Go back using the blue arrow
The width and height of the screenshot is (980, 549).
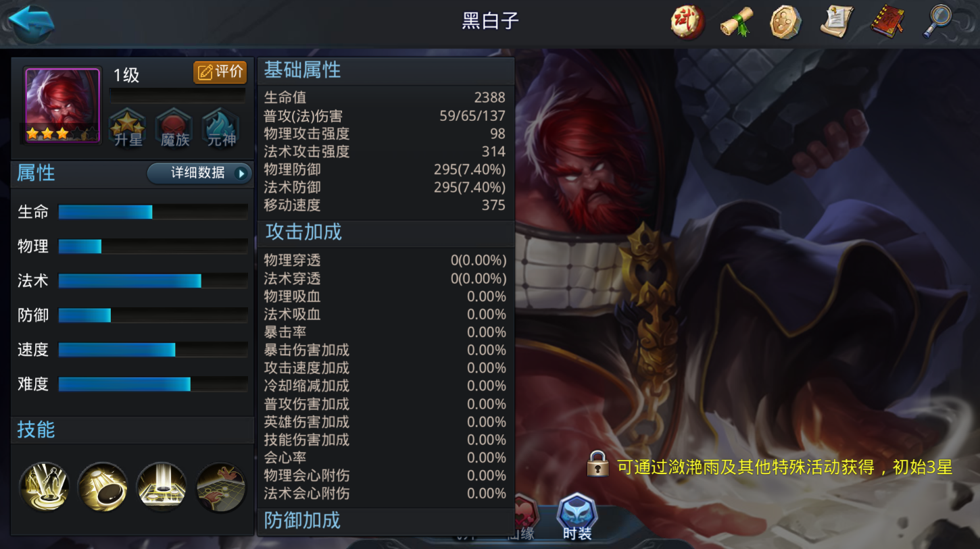30,22
